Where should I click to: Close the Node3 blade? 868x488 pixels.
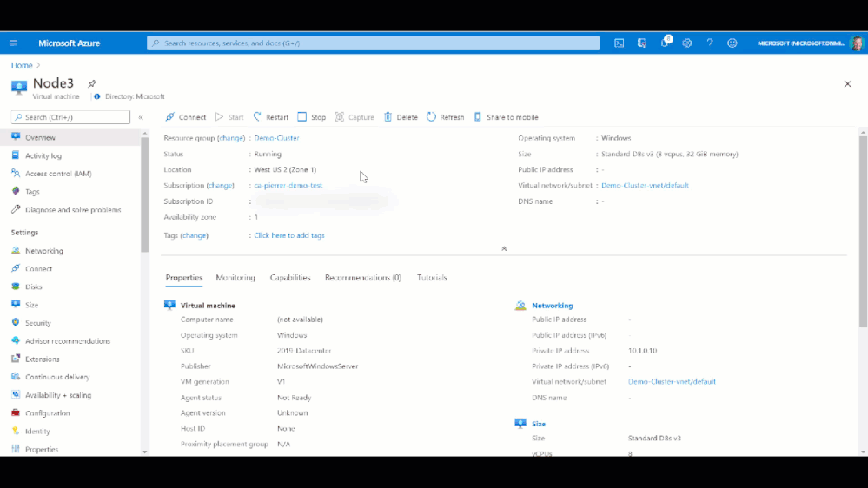coord(847,84)
